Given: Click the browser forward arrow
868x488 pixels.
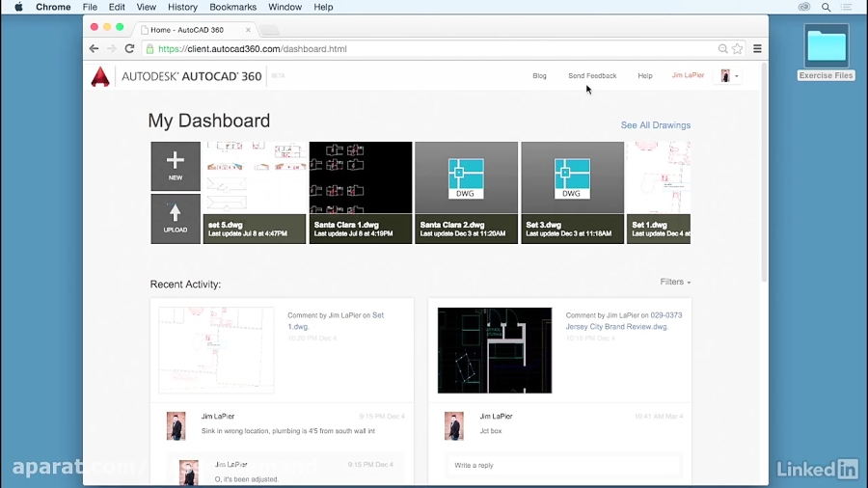Looking at the screenshot, I should [x=111, y=48].
